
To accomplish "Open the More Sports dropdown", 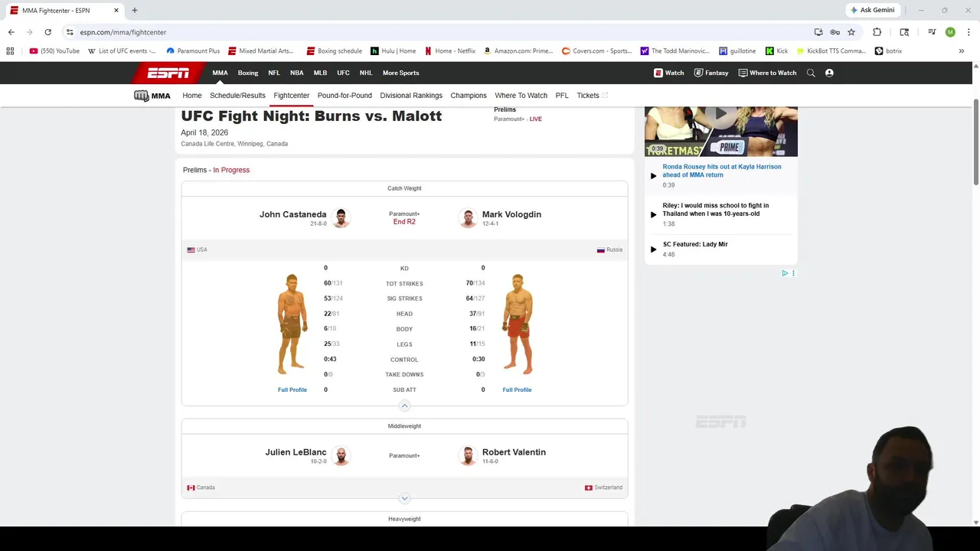I will tap(400, 73).
